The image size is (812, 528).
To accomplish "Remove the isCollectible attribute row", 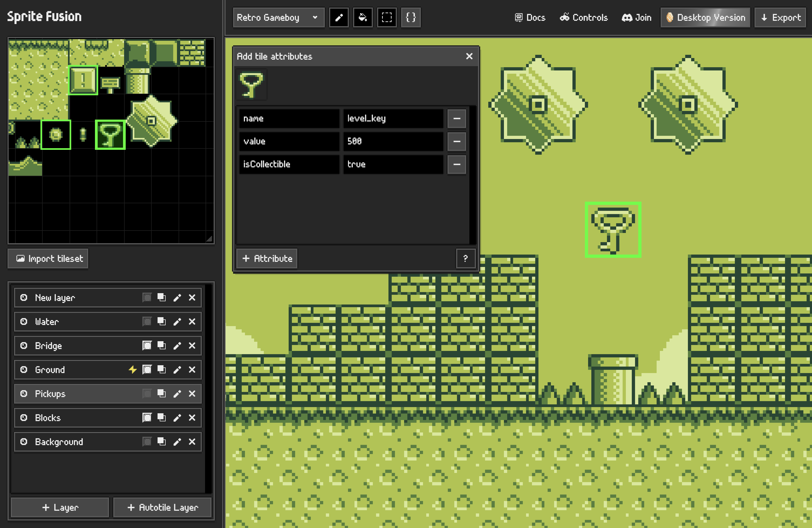I will click(x=457, y=164).
